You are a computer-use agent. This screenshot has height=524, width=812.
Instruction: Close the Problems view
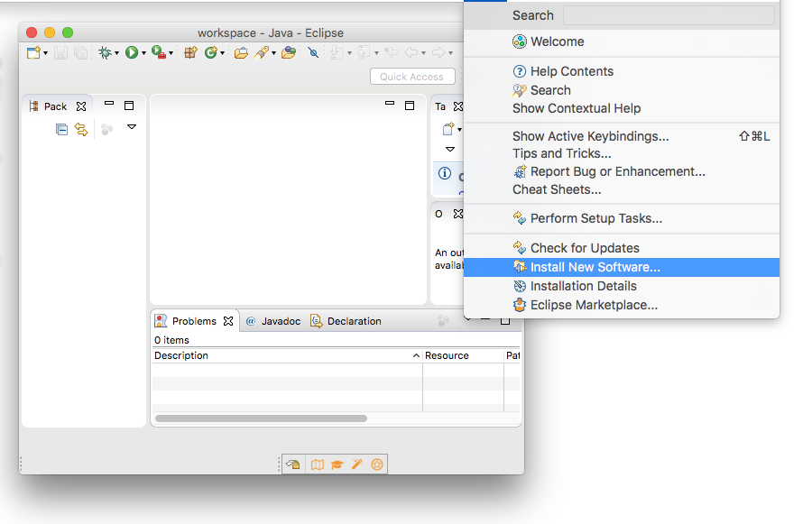[228, 321]
